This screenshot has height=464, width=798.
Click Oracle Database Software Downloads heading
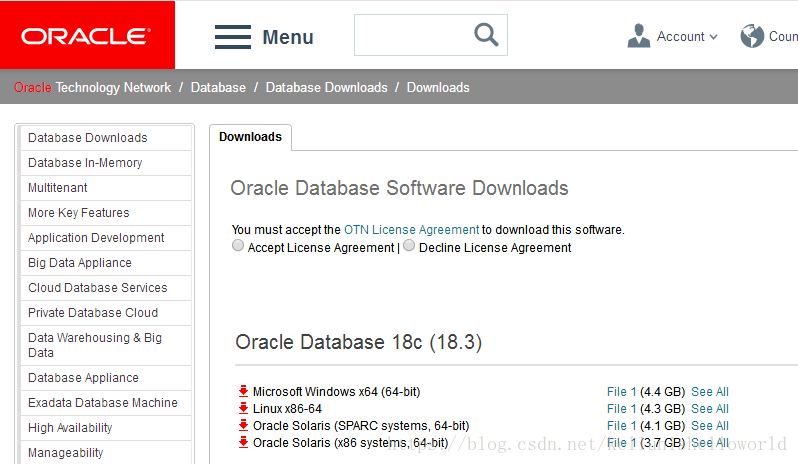click(400, 188)
